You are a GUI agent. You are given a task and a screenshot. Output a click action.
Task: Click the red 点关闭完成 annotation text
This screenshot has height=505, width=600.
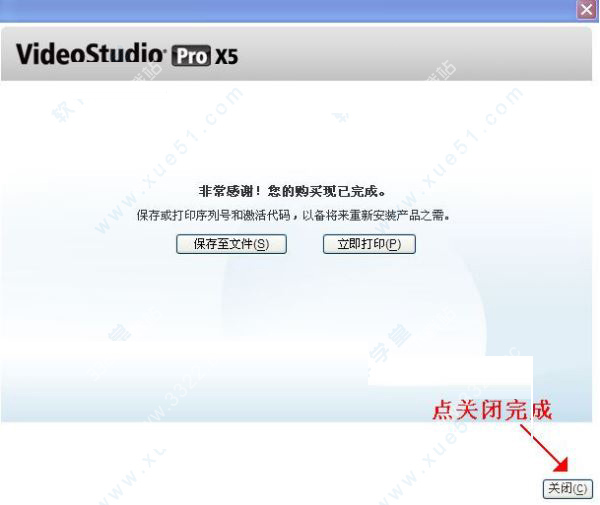[x=492, y=409]
